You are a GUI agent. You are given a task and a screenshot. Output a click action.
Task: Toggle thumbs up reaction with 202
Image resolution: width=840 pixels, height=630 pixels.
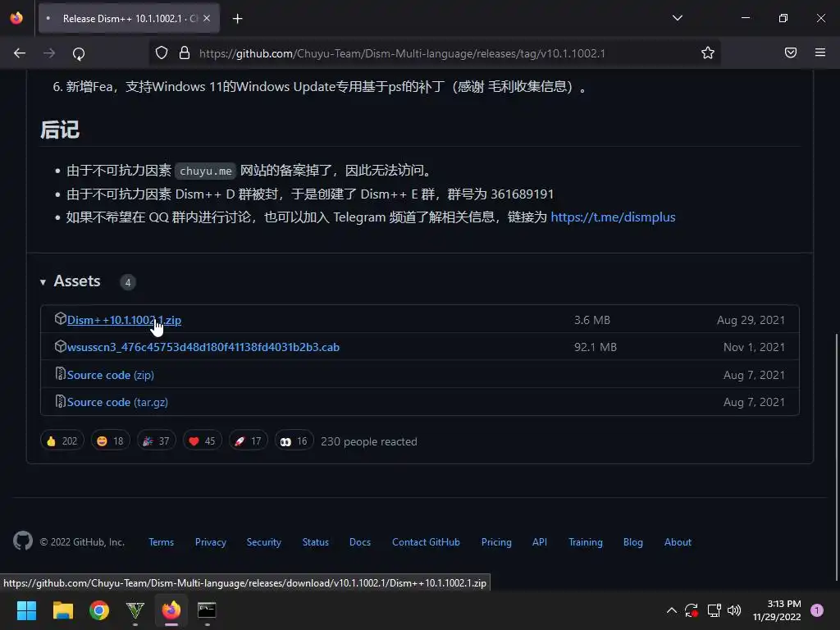tap(62, 441)
